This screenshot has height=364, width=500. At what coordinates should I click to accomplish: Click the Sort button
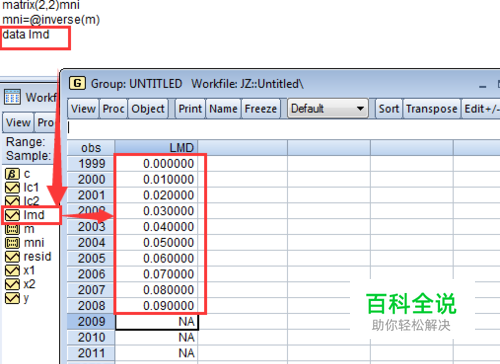tap(389, 109)
